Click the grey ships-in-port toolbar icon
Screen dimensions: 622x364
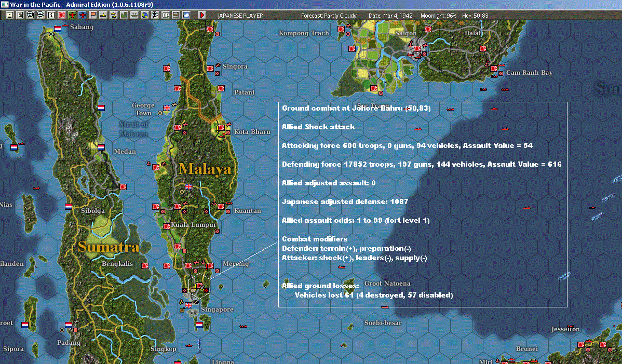coord(134,15)
